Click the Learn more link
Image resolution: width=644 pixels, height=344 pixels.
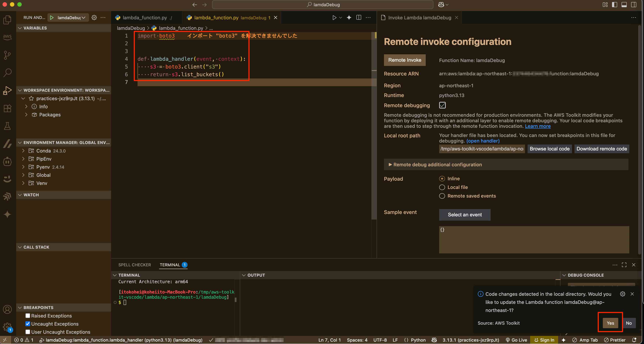538,126
